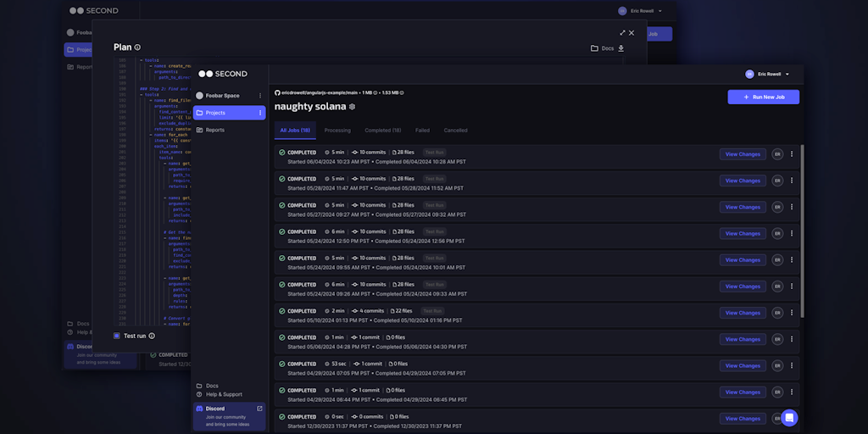
Task: Click View Changes for the 04/29/2024 07:05 PM job
Action: click(743, 365)
